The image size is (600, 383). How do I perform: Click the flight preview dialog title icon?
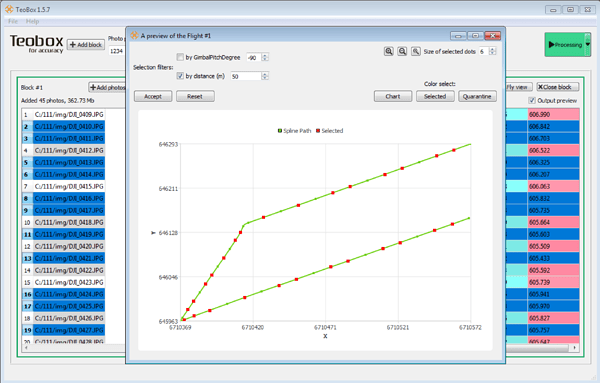134,36
